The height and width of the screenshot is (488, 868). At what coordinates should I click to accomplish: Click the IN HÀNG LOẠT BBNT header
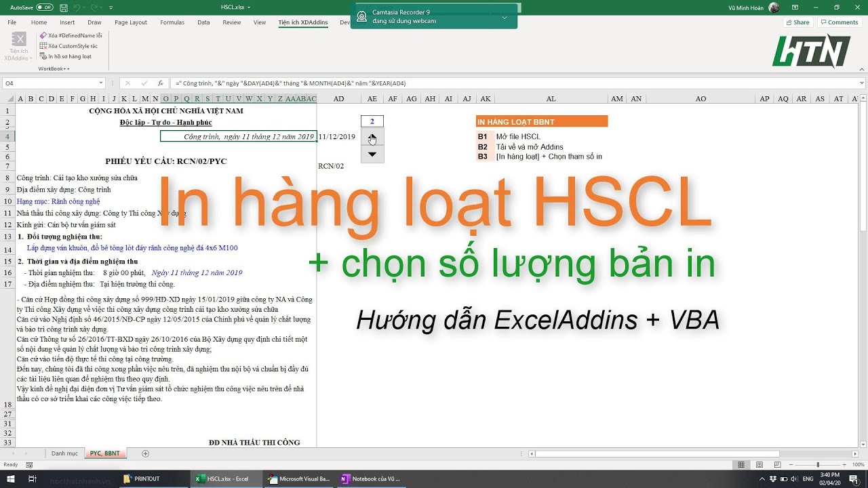[542, 122]
